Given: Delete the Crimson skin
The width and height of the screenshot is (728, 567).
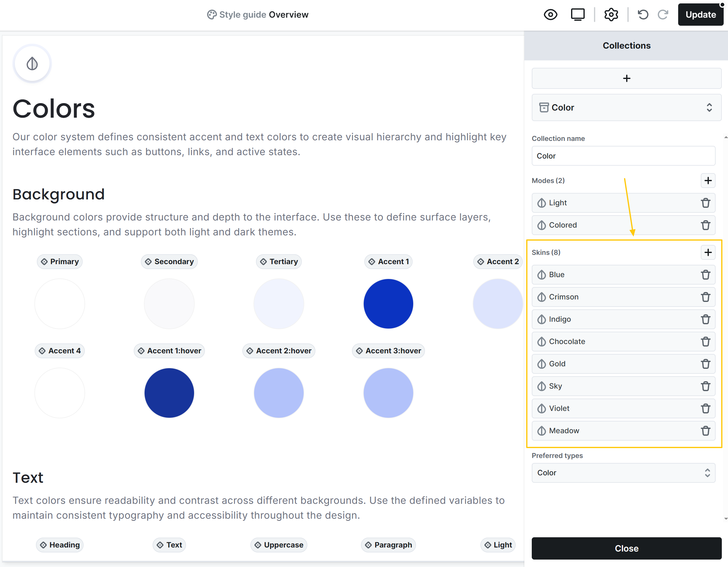Looking at the screenshot, I should click(705, 297).
